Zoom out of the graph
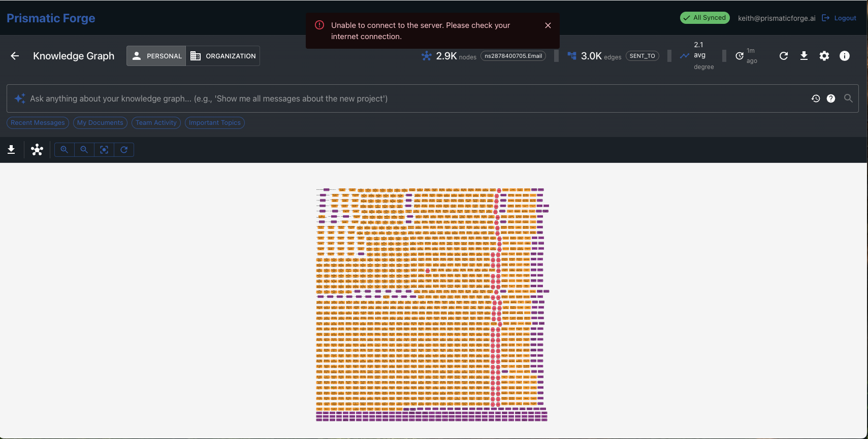This screenshot has width=868, height=439. pyautogui.click(x=84, y=150)
